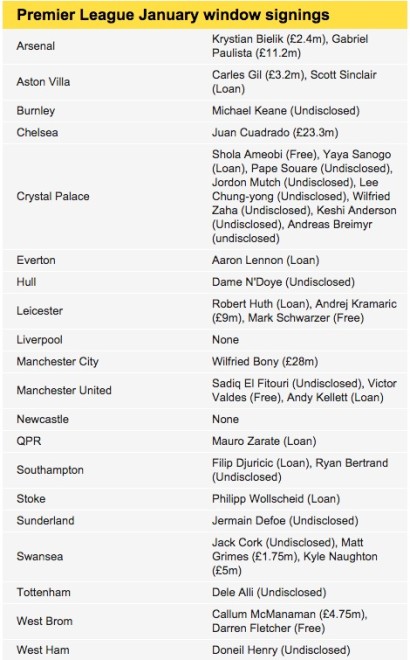Click Aaron Lennon (Loan) entry
This screenshot has height=660, width=410.
(265, 260)
